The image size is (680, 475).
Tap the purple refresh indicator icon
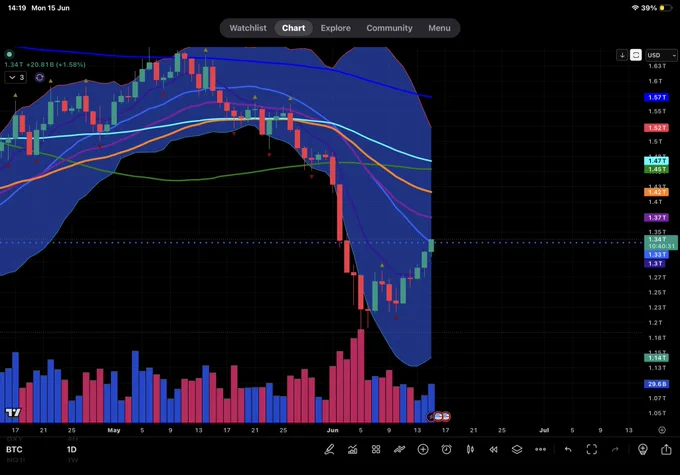coord(39,77)
